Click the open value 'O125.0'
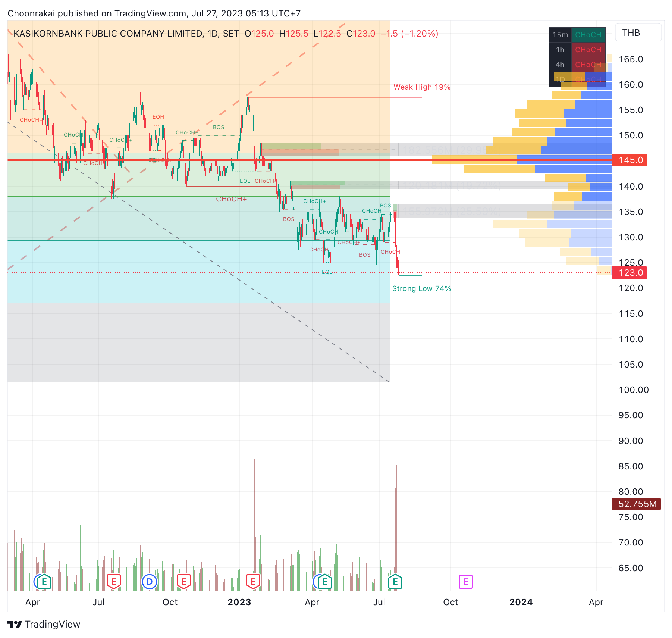This screenshot has width=672, height=638. point(259,34)
